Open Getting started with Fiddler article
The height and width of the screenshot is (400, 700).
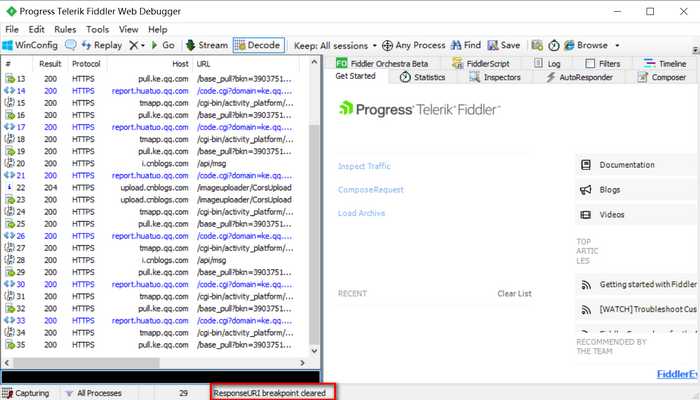[x=638, y=284]
